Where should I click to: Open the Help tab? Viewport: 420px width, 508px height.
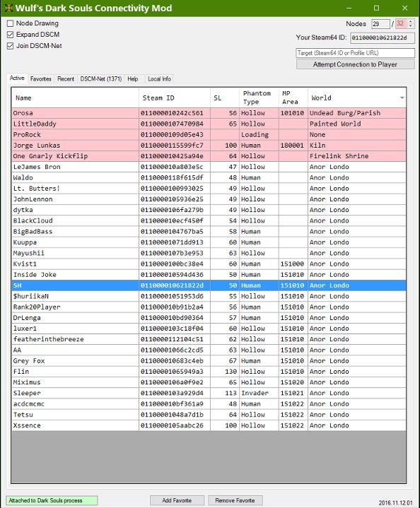point(133,78)
